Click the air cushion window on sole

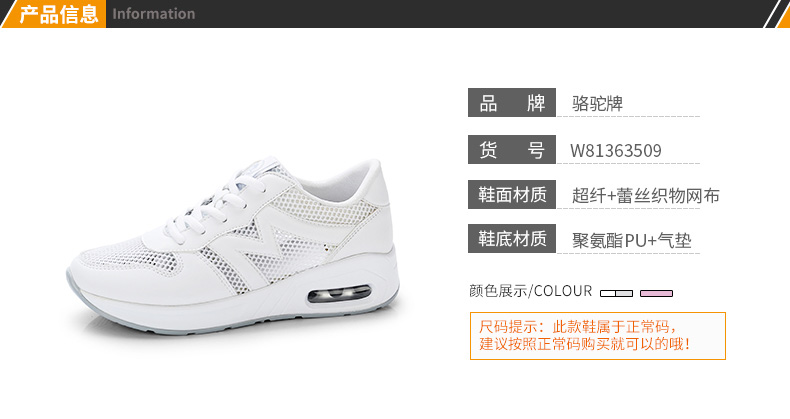pos(340,293)
